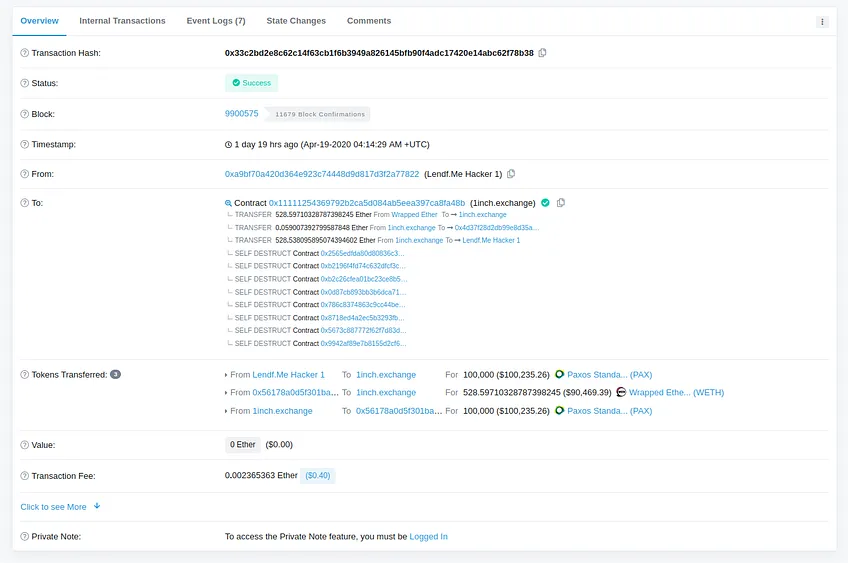
Task: Click Logged In link
Action: 428,536
